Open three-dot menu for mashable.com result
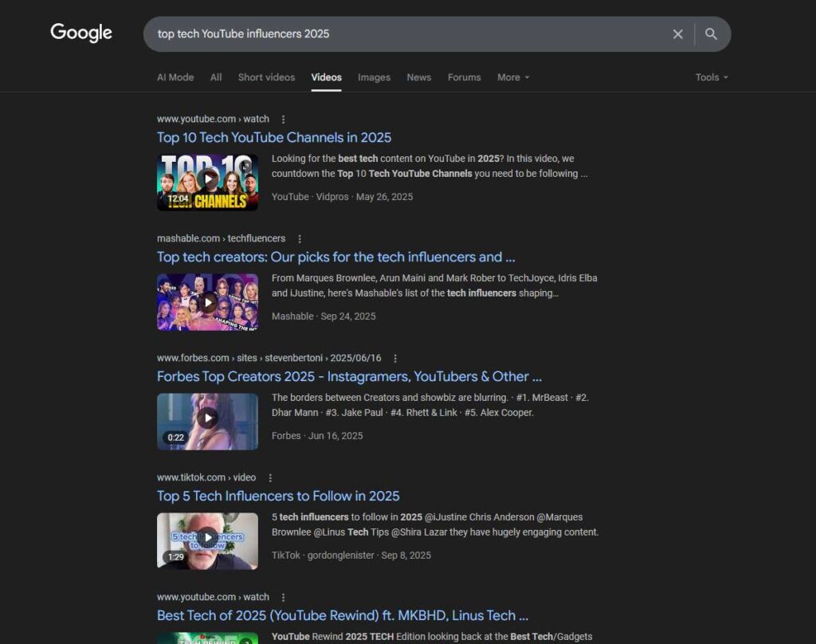Screen dimensions: 816x644 coord(300,238)
